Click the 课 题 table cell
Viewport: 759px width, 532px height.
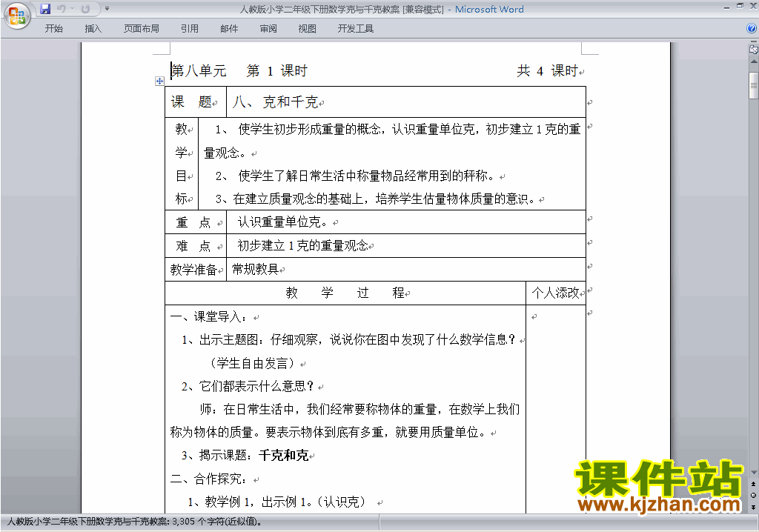[196, 102]
